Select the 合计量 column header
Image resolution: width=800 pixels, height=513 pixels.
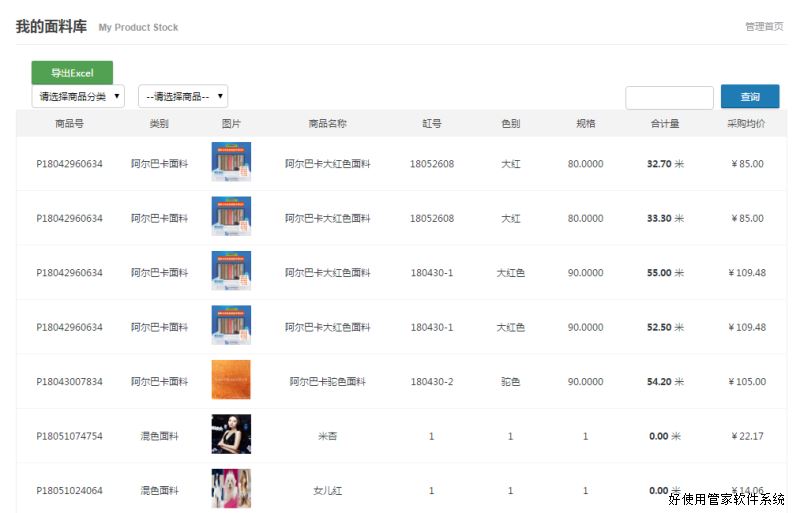[x=665, y=124]
